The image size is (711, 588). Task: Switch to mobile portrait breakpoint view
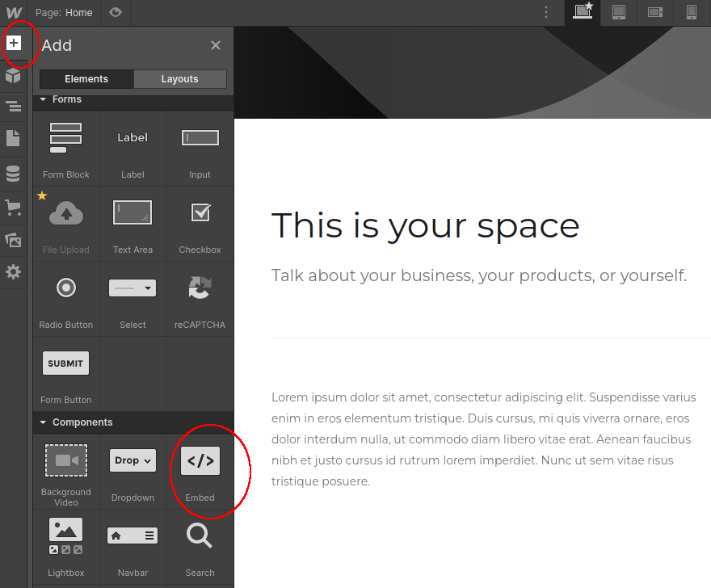[691, 13]
